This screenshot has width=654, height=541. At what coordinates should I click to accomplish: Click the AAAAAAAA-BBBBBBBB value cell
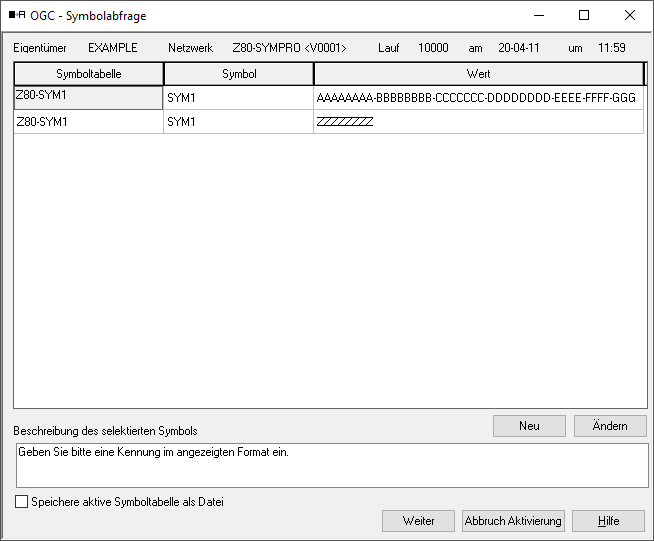[477, 98]
